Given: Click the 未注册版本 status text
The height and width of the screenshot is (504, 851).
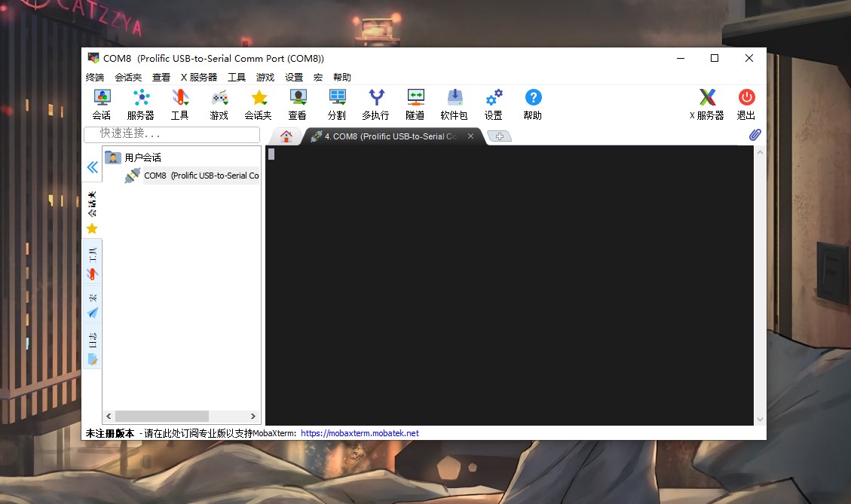Looking at the screenshot, I should coord(109,433).
